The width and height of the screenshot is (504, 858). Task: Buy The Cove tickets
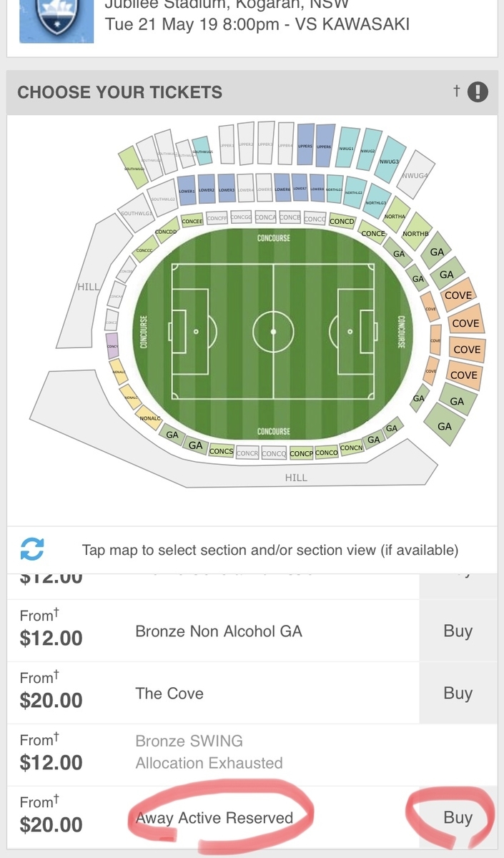coord(458,693)
